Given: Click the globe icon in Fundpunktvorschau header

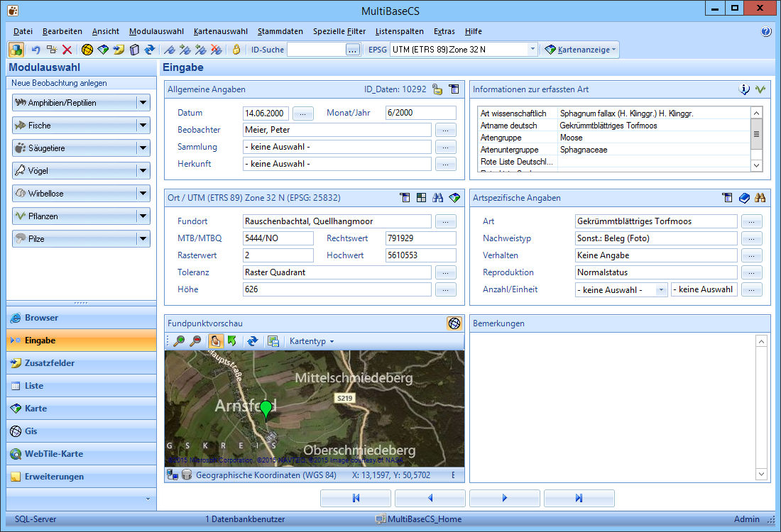Looking at the screenshot, I should [454, 323].
